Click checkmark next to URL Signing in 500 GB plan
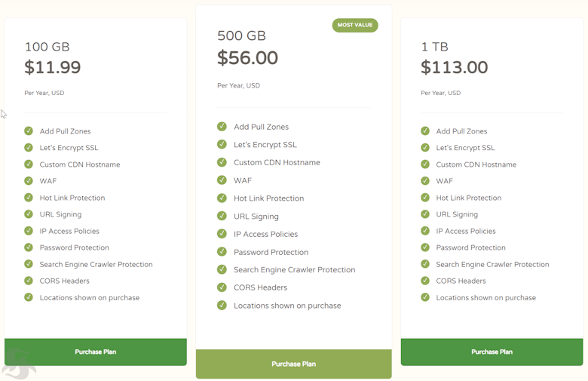Viewport: 588px width, 381px height. [222, 216]
